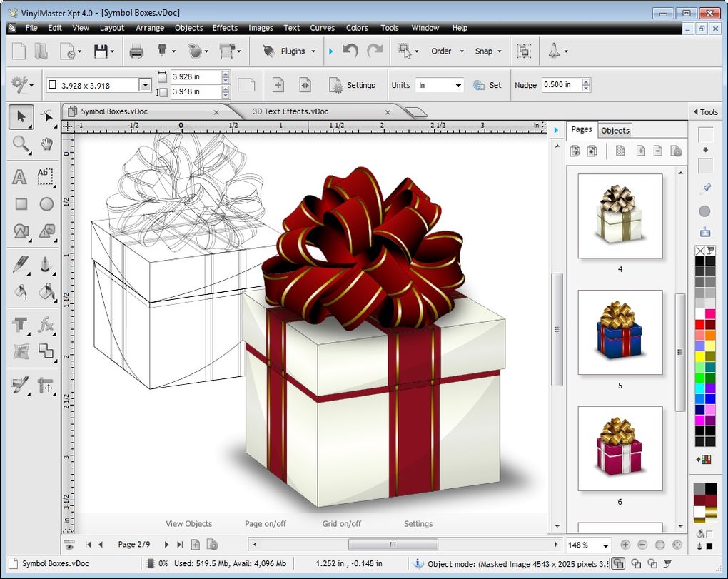Go to the first page
728x579 pixels.
click(89, 545)
